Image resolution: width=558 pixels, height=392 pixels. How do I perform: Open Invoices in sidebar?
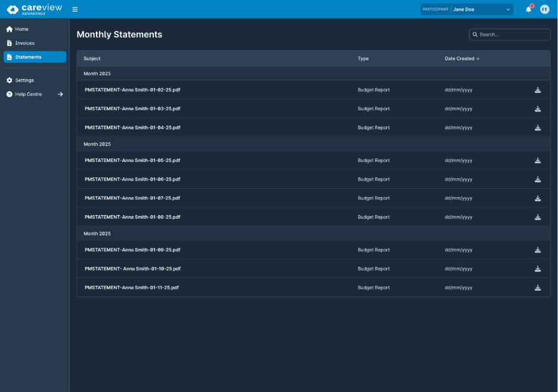click(25, 43)
